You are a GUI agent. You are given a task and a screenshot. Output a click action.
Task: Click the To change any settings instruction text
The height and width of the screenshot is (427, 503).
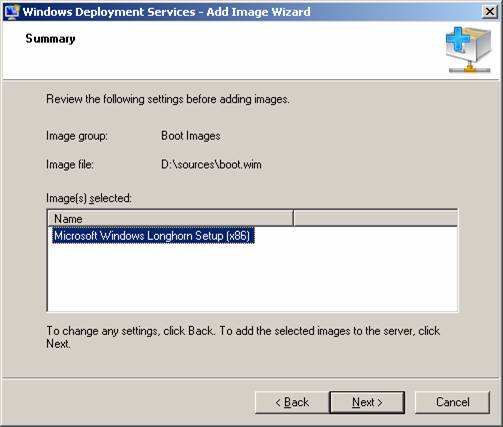(243, 337)
